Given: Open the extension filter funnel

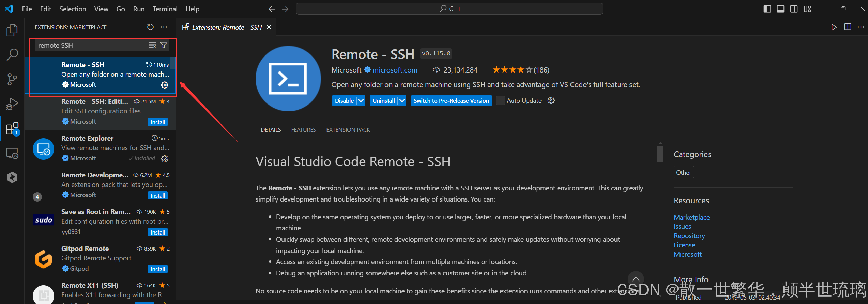Looking at the screenshot, I should click(164, 45).
